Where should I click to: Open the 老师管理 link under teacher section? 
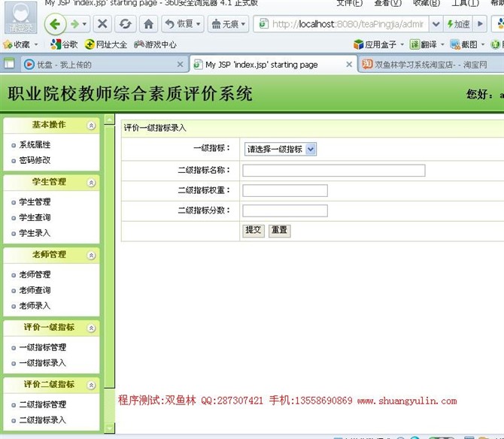click(x=35, y=274)
